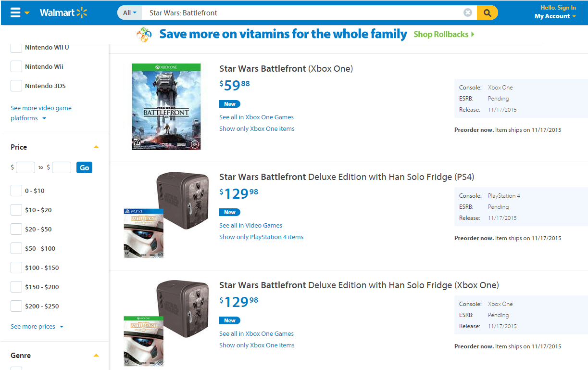
Task: Collapse the Price filter section arrow
Action: (x=96, y=147)
